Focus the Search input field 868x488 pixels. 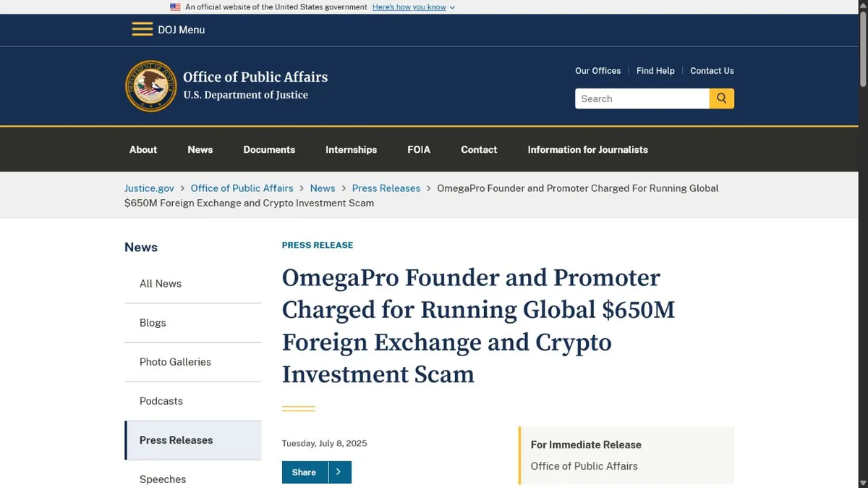(x=642, y=98)
